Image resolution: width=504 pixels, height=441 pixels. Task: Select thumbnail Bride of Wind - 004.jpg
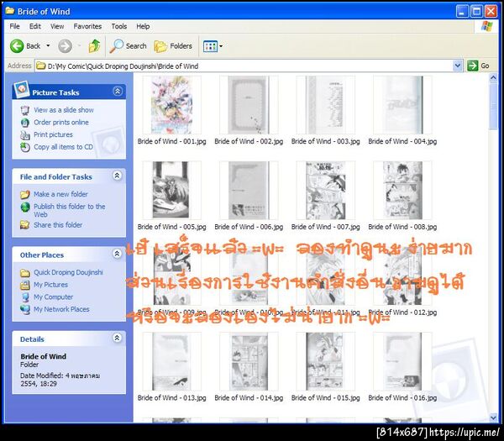point(402,105)
